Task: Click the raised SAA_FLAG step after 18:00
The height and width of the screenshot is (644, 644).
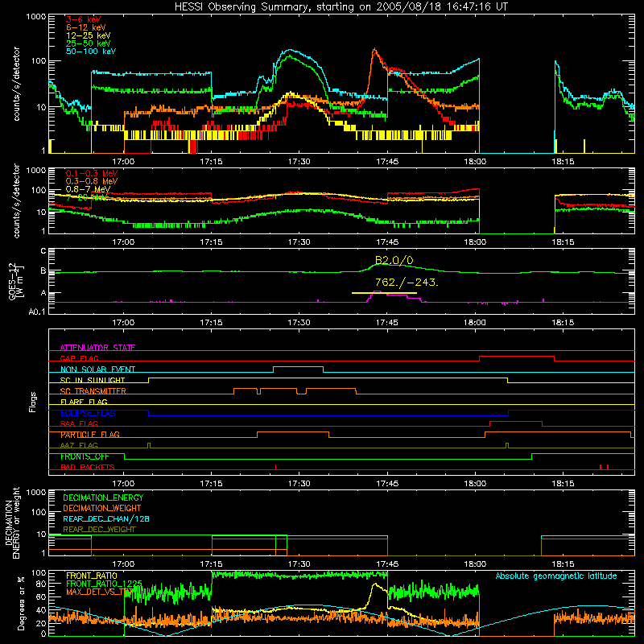Action: [516, 421]
